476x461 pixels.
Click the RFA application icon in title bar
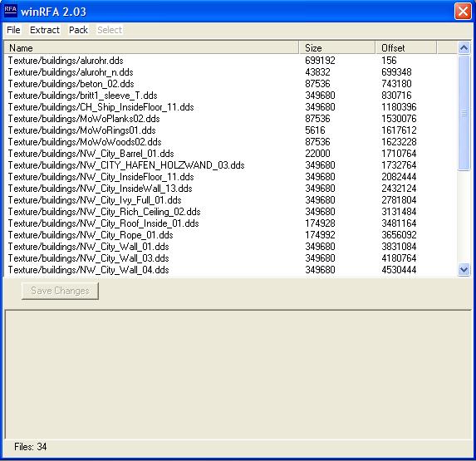10,11
